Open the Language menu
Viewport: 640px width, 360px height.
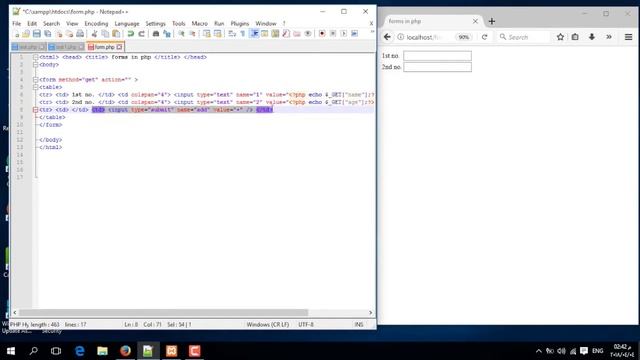(127, 24)
